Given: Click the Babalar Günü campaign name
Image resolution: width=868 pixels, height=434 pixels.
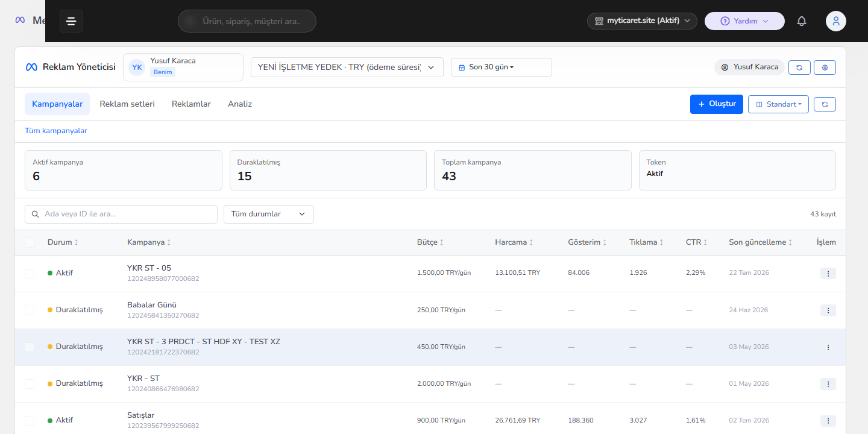Looking at the screenshot, I should pyautogui.click(x=152, y=305).
